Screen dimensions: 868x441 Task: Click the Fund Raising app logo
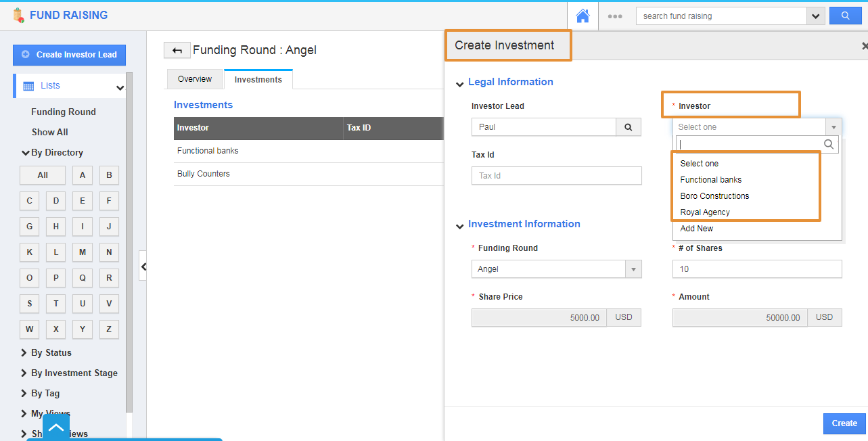click(x=18, y=15)
